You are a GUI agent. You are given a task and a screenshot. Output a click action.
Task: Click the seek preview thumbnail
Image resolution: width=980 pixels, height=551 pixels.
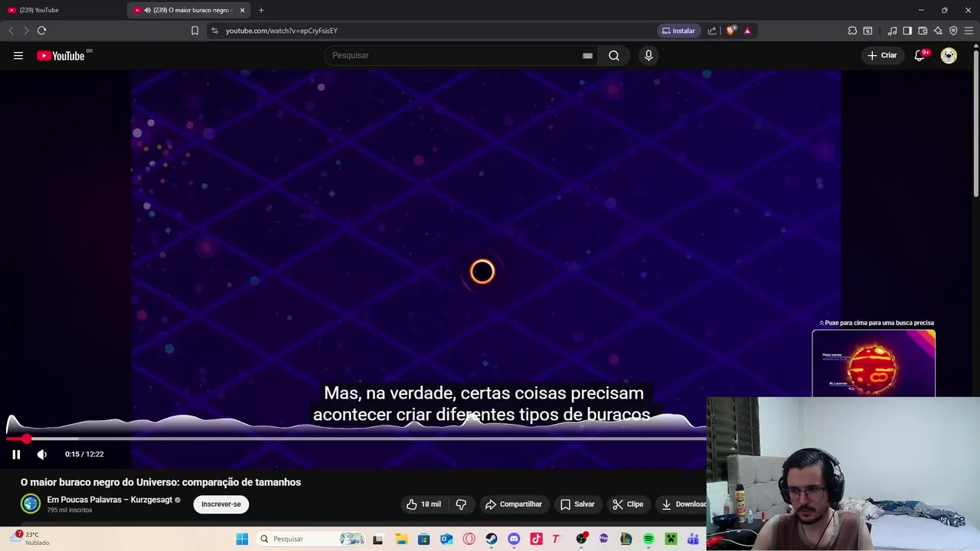click(x=874, y=364)
